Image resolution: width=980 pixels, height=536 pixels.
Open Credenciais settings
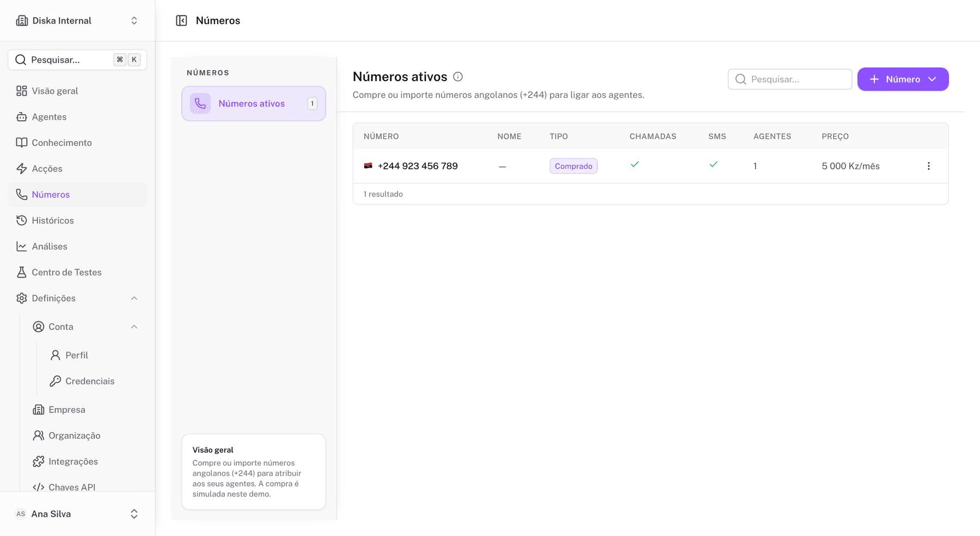point(94,381)
